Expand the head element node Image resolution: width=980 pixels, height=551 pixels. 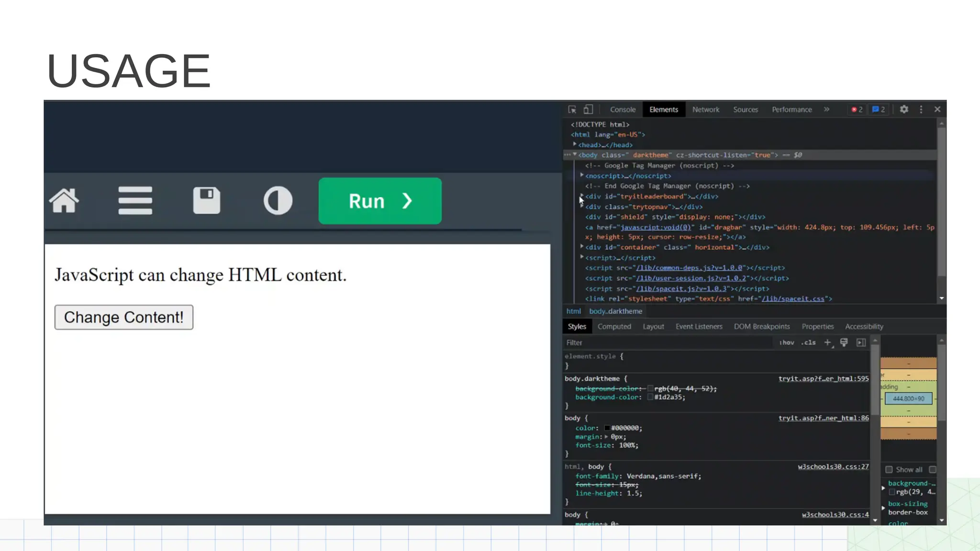pyautogui.click(x=575, y=144)
